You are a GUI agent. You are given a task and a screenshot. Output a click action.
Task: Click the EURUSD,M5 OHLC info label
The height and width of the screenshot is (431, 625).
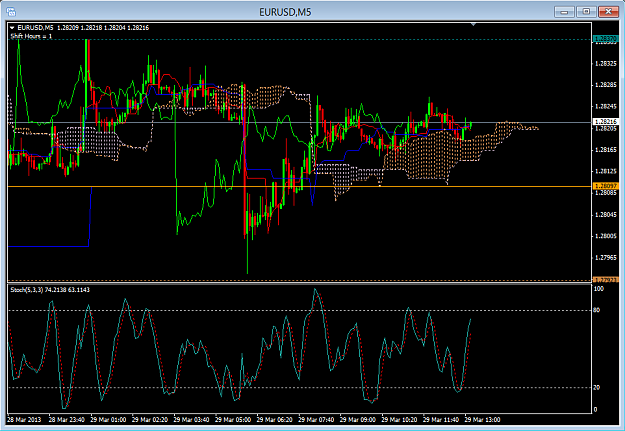coord(83,28)
